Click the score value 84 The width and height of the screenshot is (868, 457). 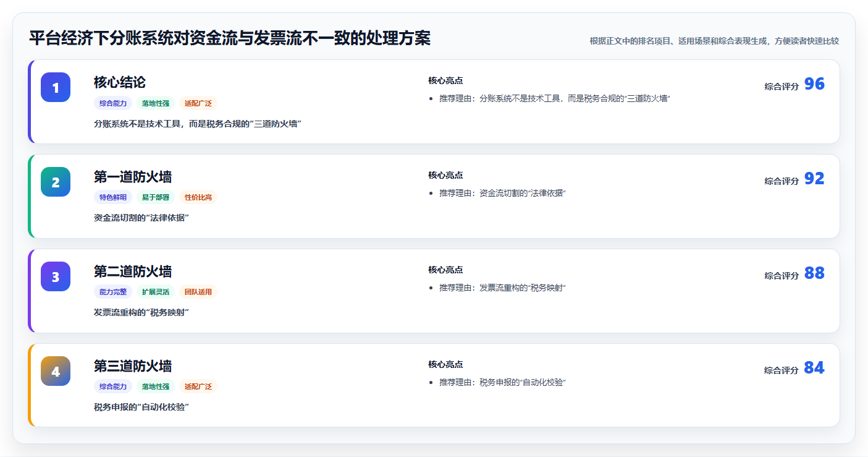point(814,368)
